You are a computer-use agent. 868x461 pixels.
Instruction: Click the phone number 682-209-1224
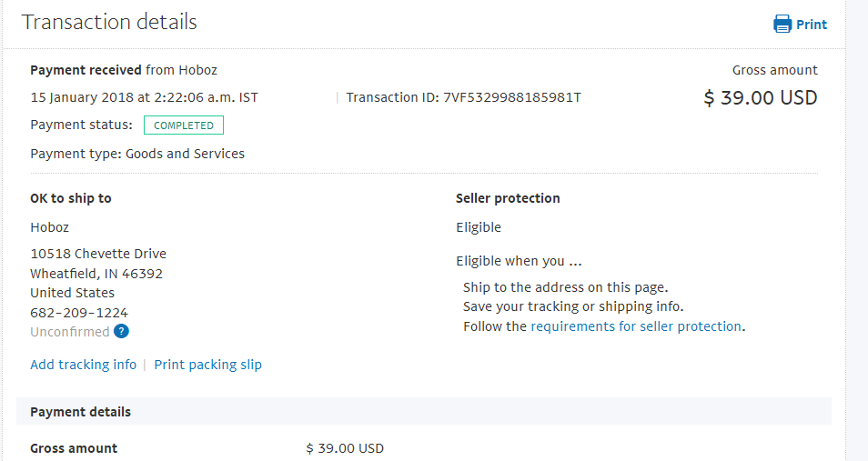point(79,313)
